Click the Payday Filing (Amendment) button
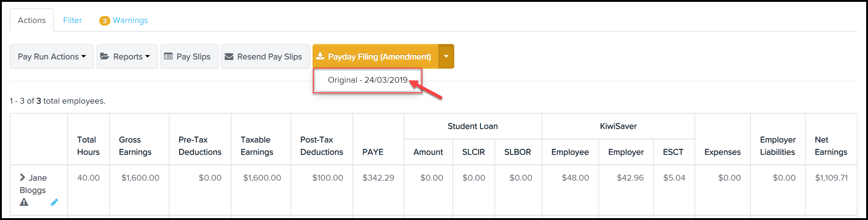The image size is (868, 220). point(375,56)
